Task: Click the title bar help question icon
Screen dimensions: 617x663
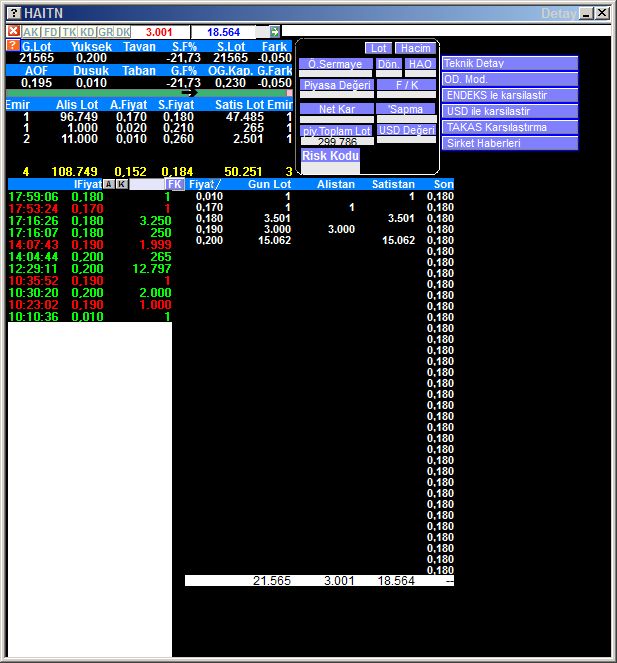Action: (14, 13)
